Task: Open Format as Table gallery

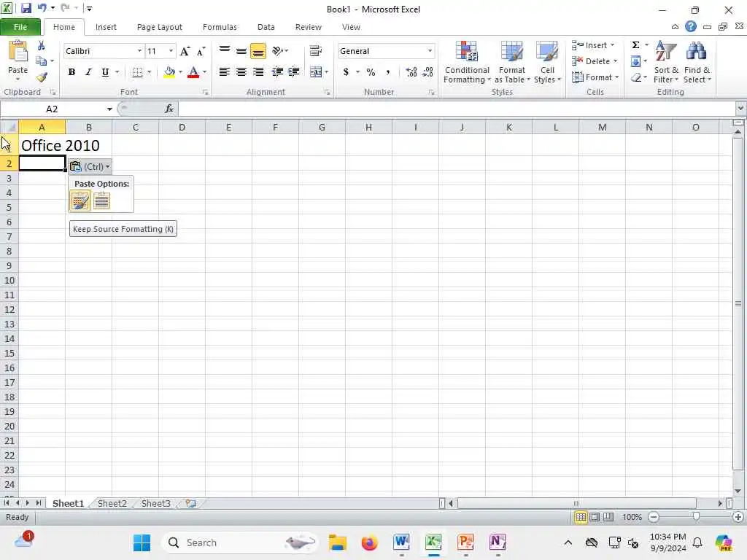Action: click(512, 62)
